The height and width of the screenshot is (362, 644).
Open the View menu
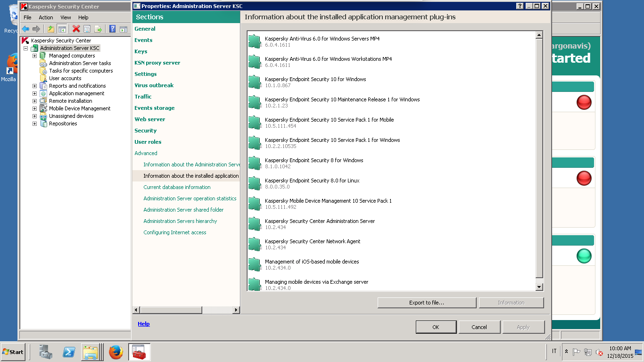click(x=66, y=17)
